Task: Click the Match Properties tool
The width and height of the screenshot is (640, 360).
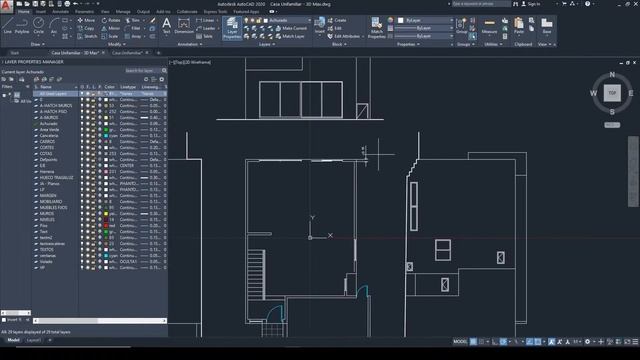Action: (376, 28)
